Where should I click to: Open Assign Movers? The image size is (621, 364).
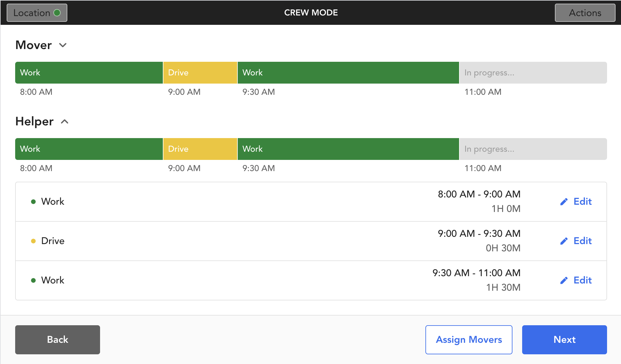[469, 340]
